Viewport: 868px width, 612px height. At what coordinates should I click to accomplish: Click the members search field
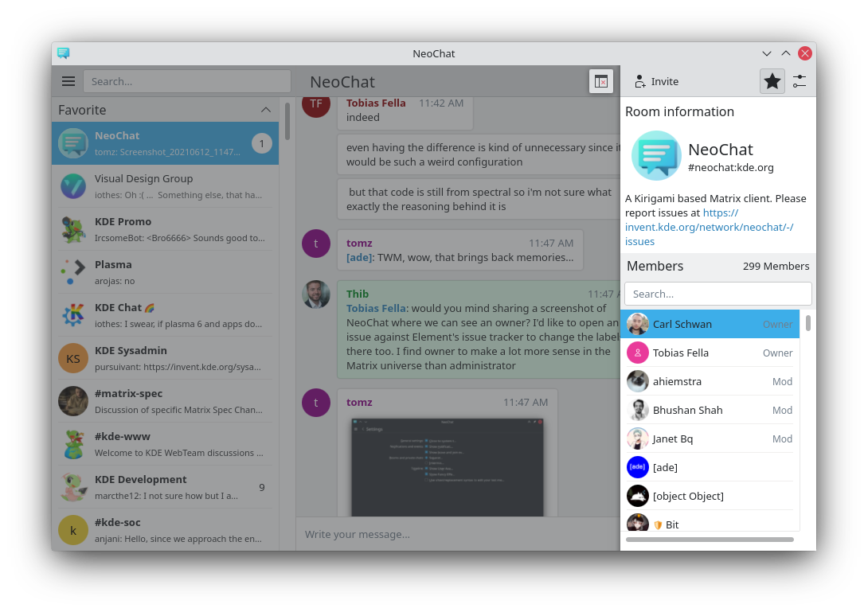point(718,294)
